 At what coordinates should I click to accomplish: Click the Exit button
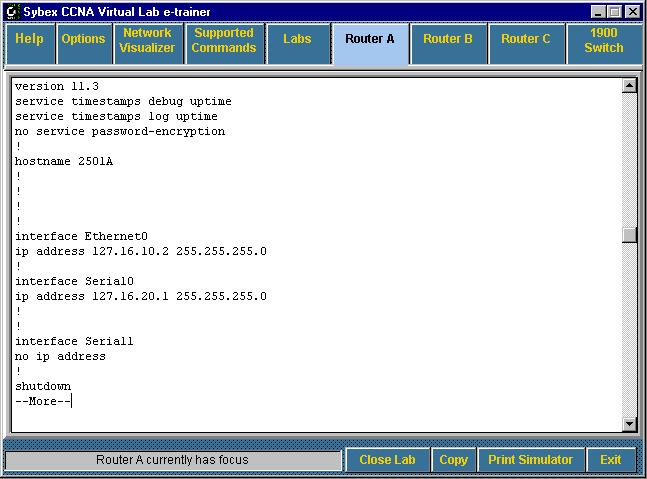tap(611, 459)
